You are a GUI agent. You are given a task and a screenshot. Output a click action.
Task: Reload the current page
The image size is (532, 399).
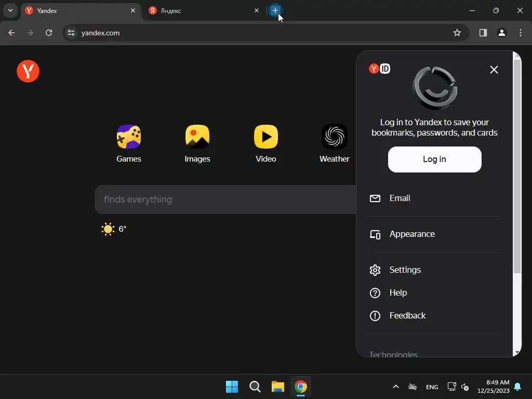coord(49,33)
